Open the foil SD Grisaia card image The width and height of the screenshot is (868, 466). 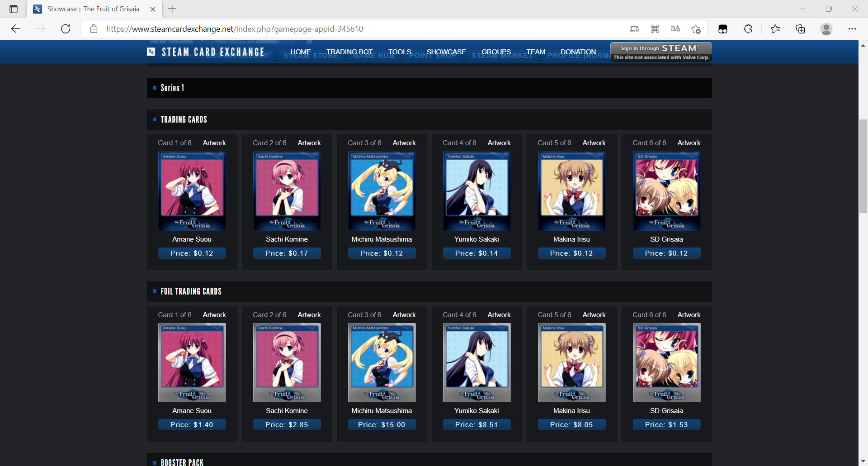click(x=666, y=363)
